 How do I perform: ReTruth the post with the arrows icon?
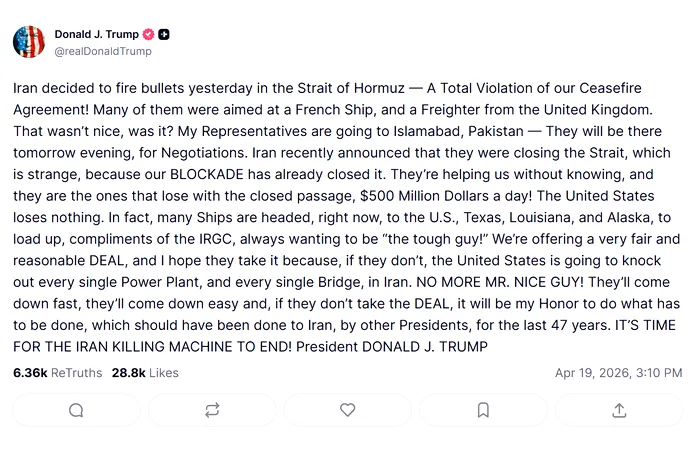click(x=212, y=410)
